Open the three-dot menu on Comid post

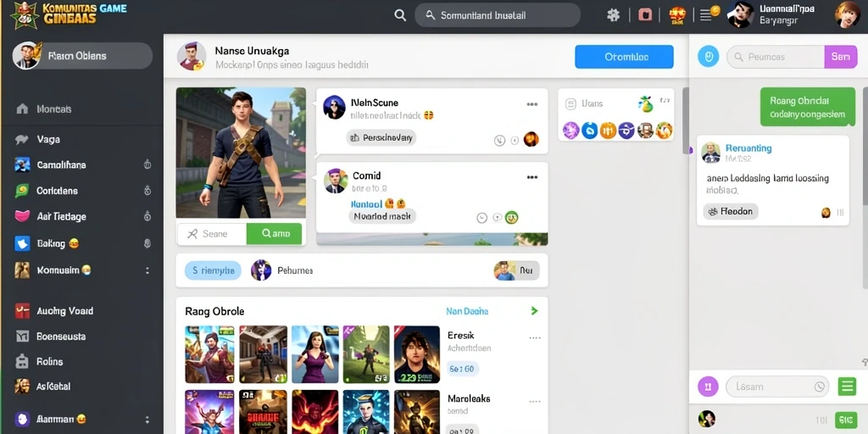point(532,177)
